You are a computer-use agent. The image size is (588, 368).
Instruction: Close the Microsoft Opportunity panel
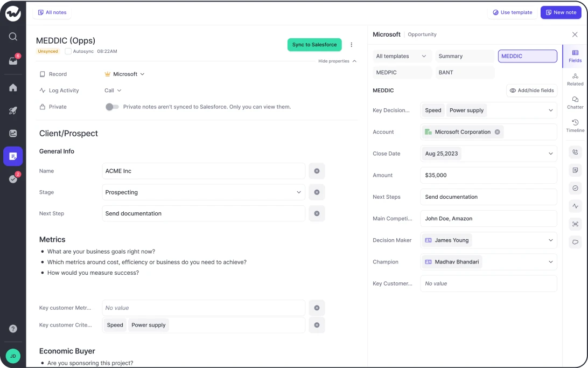[575, 34]
